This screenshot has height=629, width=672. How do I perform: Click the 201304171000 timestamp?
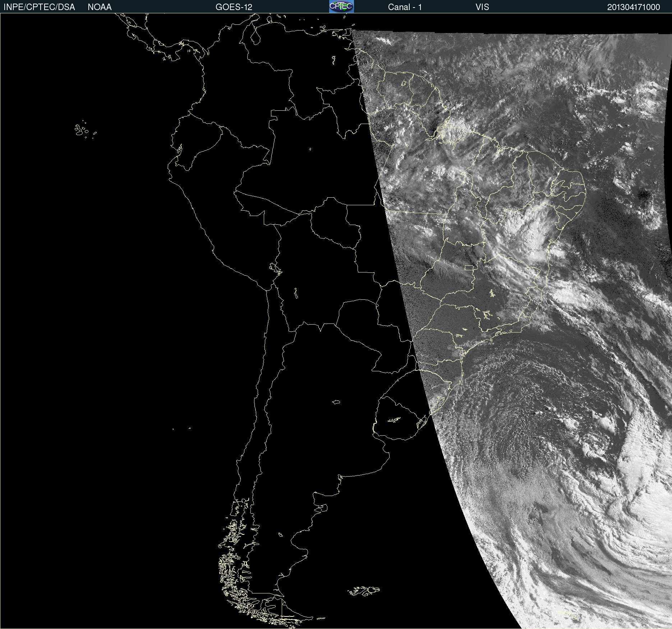point(634,7)
